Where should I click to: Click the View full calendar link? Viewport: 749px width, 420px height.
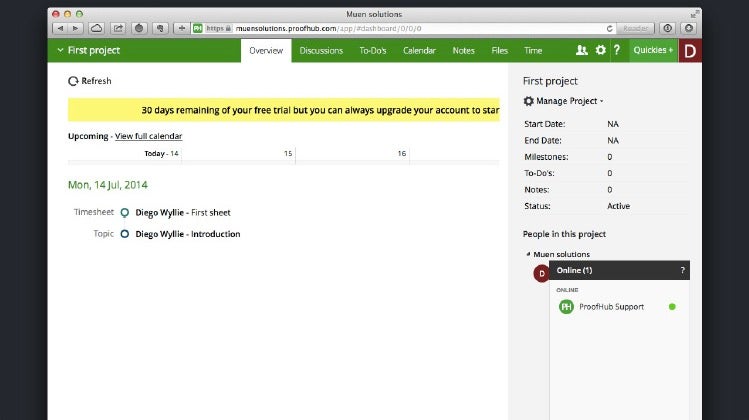pos(148,136)
